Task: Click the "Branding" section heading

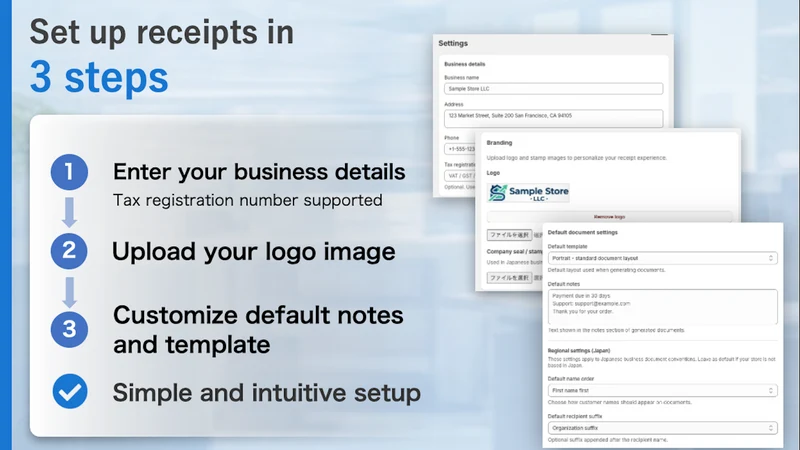Action: pyautogui.click(x=499, y=143)
